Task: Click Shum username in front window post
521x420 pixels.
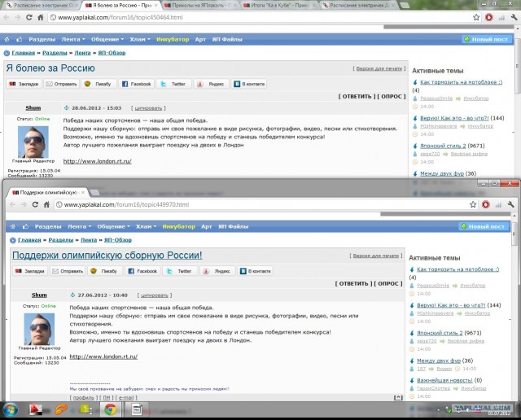Action: click(x=39, y=295)
